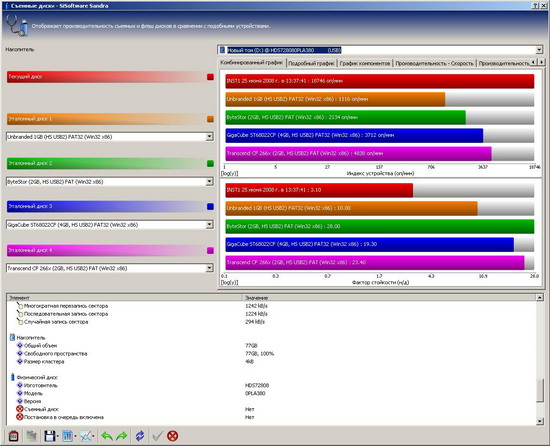The height and width of the screenshot is (446, 550).
Task: Toggle the green Эталонный диск 2 checkbox
Action: pyautogui.click(x=210, y=163)
